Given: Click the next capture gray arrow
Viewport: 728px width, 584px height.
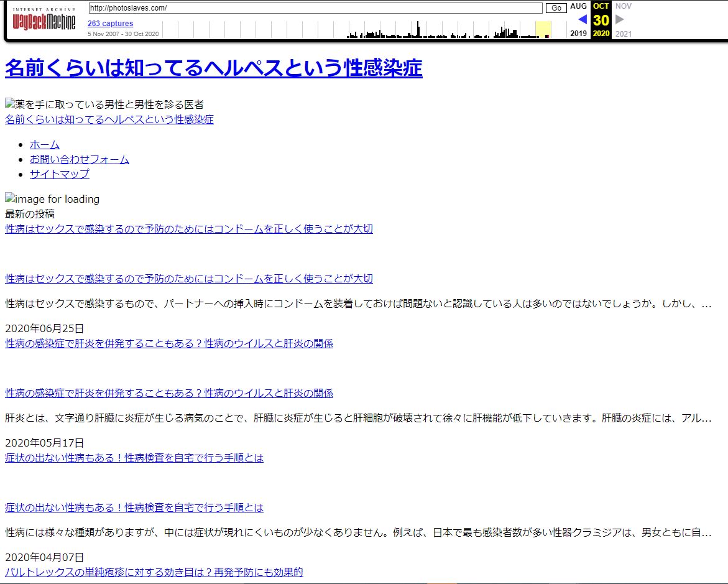Looking at the screenshot, I should (x=619, y=19).
